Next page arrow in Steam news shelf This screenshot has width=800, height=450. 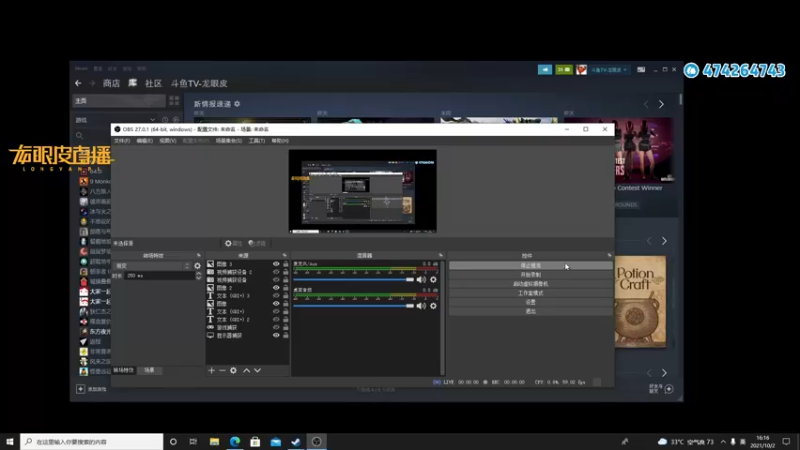(661, 104)
